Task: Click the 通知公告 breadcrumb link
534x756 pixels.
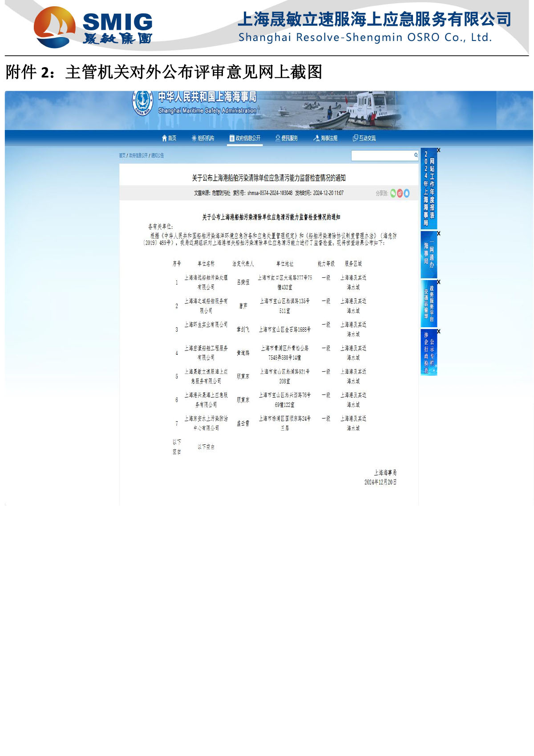Action: tap(158, 155)
